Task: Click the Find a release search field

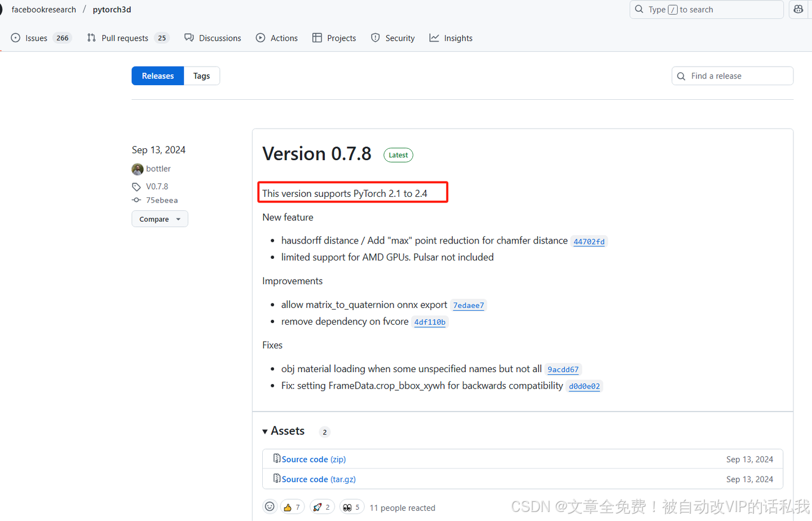Action: tap(732, 76)
